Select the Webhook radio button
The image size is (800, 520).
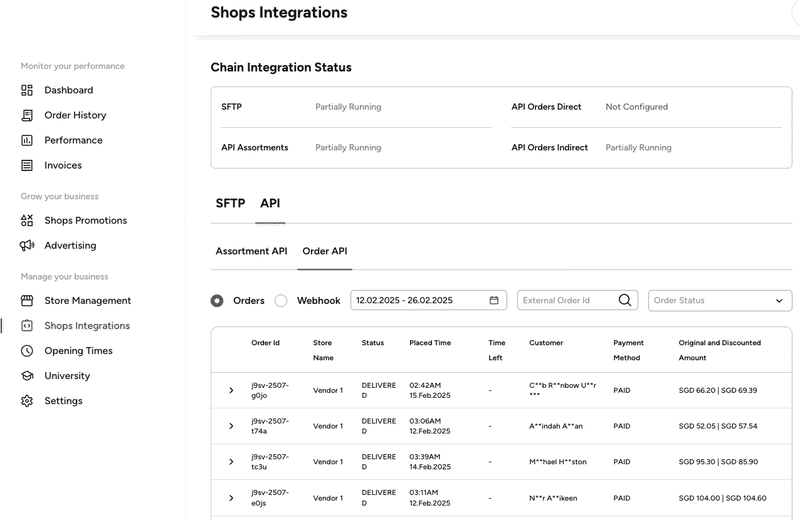point(281,300)
